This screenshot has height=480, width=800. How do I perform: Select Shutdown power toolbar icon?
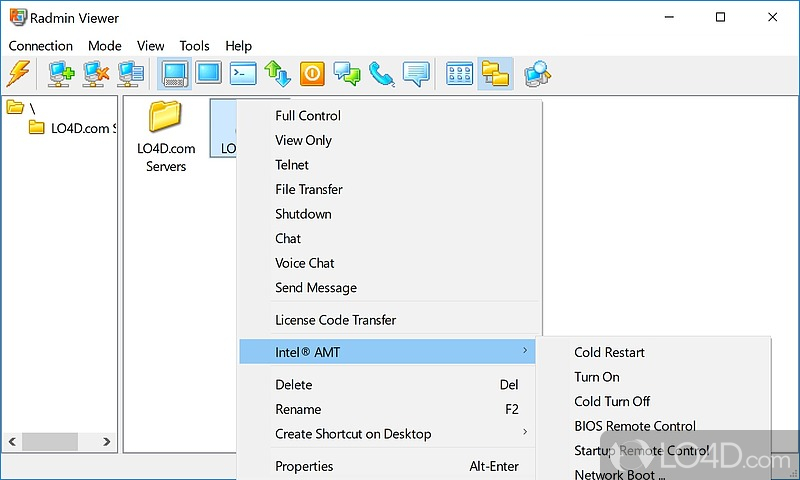(x=312, y=74)
